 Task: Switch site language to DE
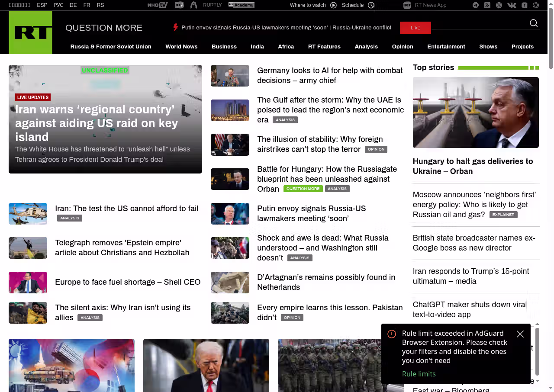[x=73, y=5]
